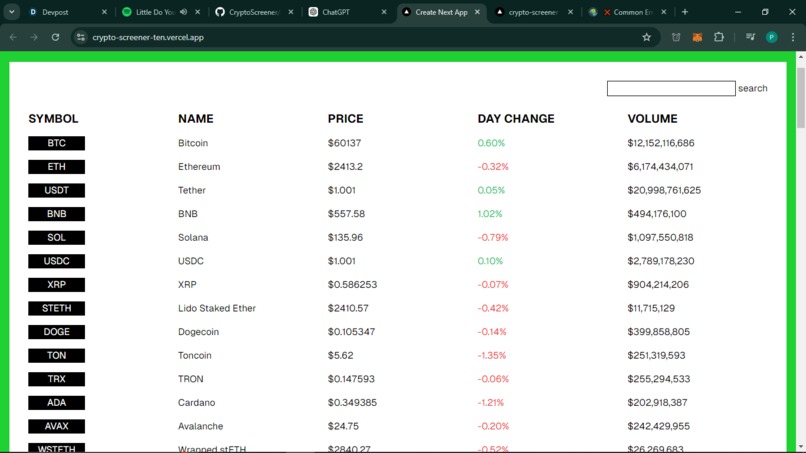
Task: Click the browser back arrow
Action: click(13, 37)
